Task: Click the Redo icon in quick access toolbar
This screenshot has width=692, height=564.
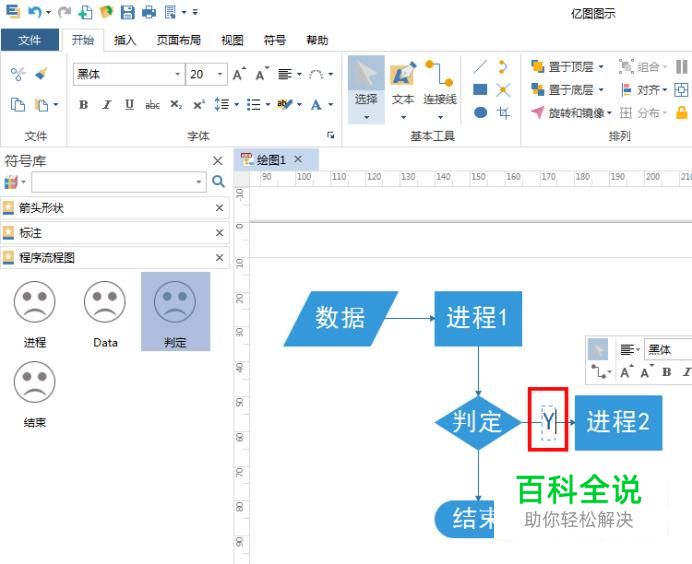Action: [x=64, y=12]
